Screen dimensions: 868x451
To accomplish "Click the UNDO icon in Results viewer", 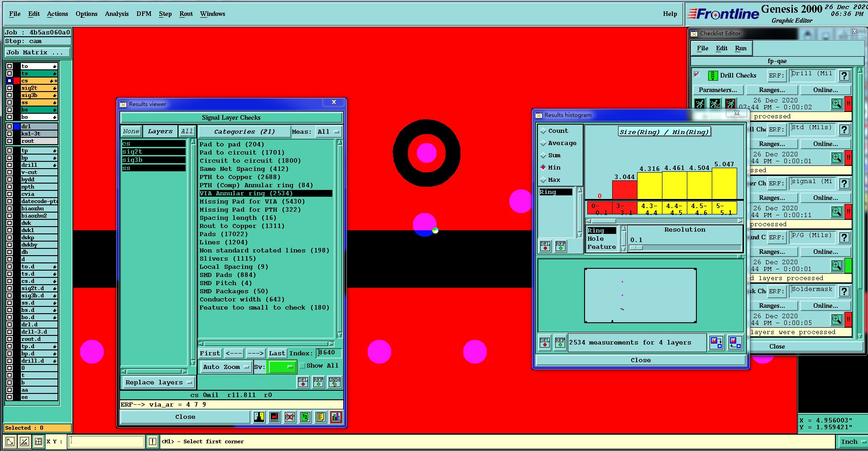I will click(335, 382).
